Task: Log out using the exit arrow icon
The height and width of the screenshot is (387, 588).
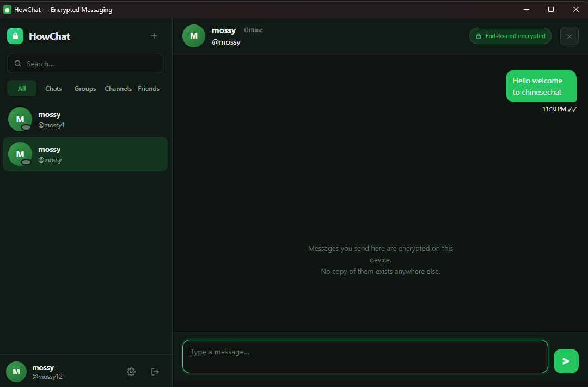Action: 155,372
